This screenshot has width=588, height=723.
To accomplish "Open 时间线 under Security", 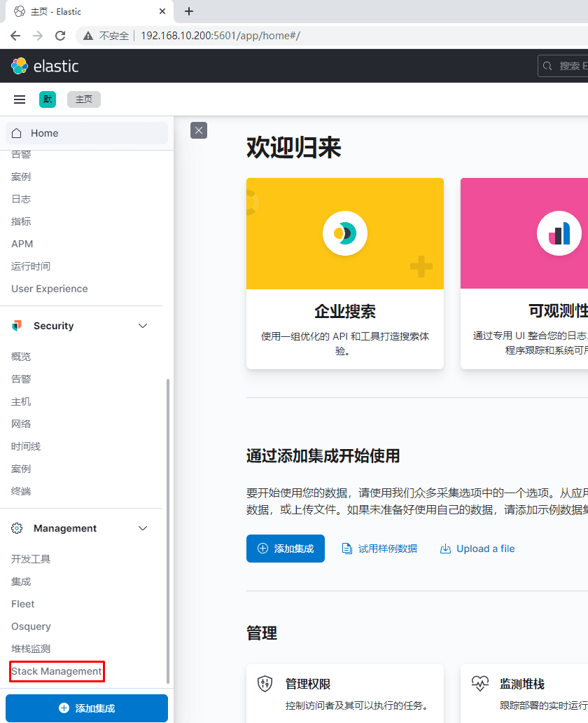I will pos(26,446).
